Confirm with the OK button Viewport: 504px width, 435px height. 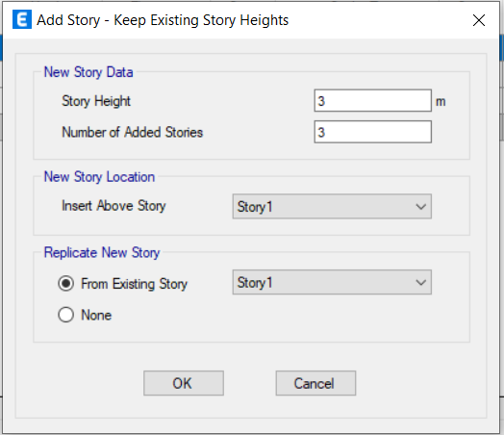(x=184, y=383)
